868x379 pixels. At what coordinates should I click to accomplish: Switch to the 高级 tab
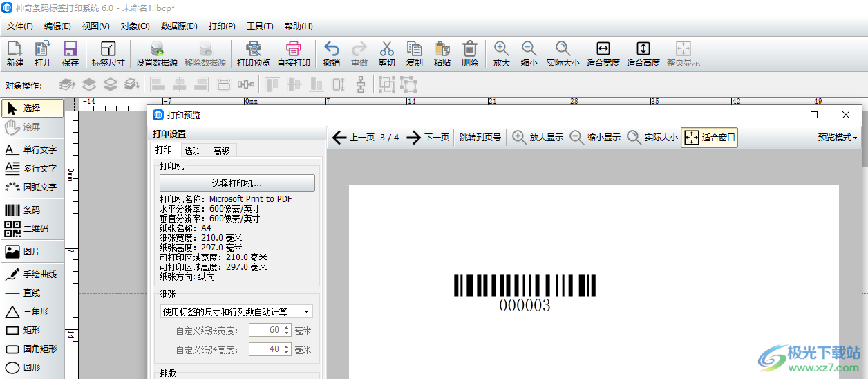pos(222,151)
